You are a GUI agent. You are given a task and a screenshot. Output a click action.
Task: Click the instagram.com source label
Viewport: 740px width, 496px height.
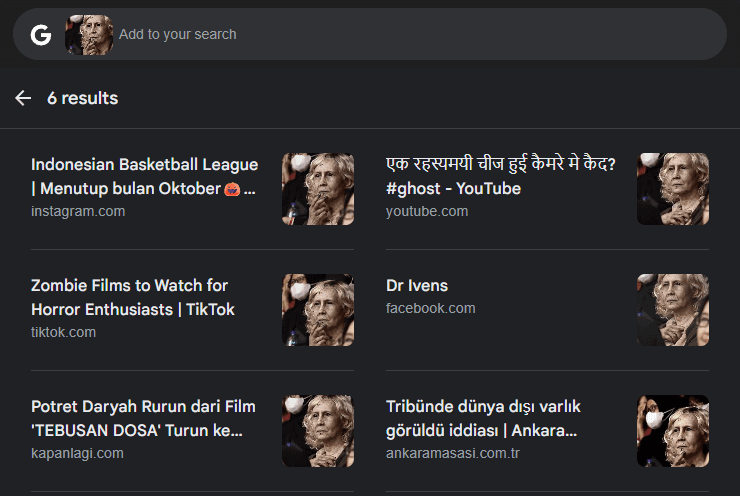[78, 211]
